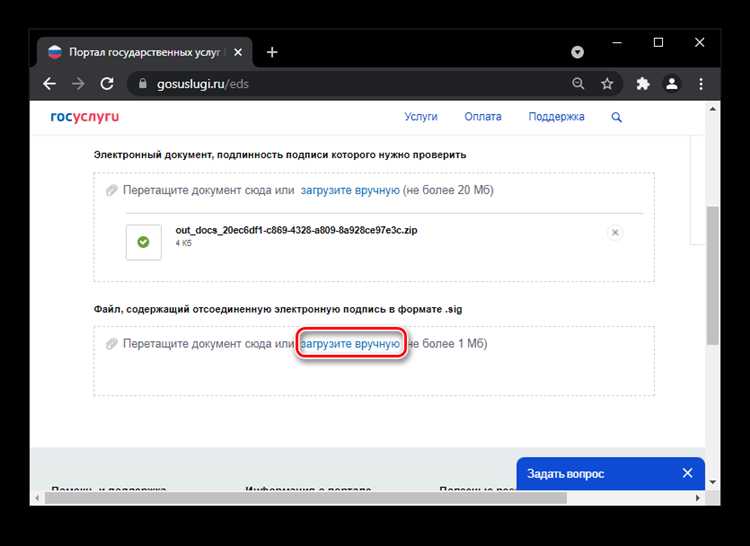
Task: Click the horizontal scroll right arrow
Action: (x=698, y=498)
